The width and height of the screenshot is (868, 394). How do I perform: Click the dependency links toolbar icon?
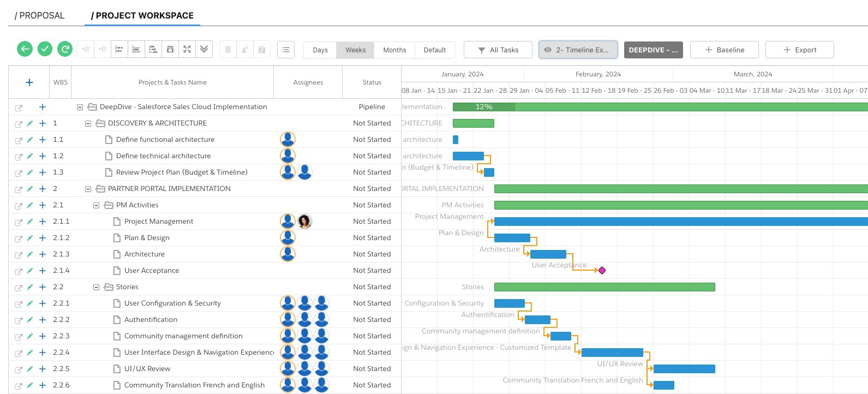tap(119, 50)
